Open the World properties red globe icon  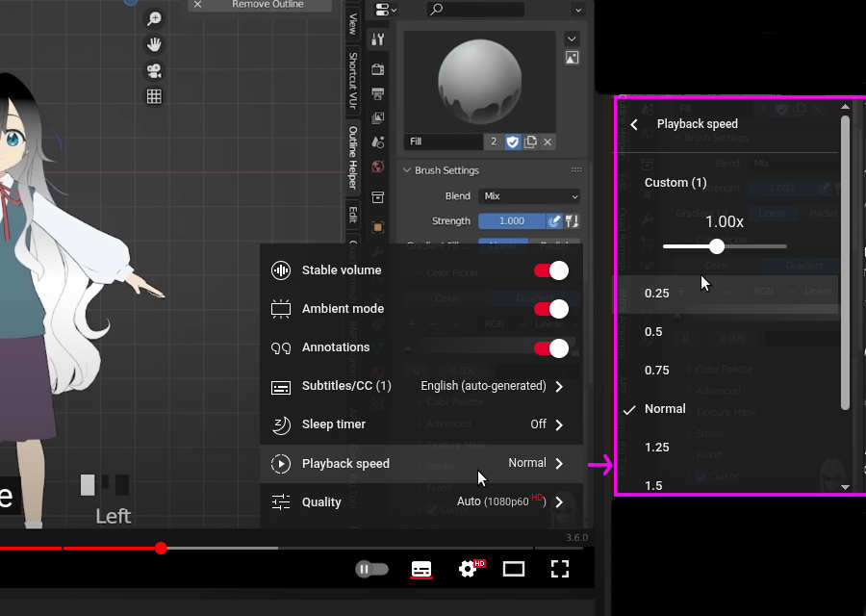click(378, 167)
